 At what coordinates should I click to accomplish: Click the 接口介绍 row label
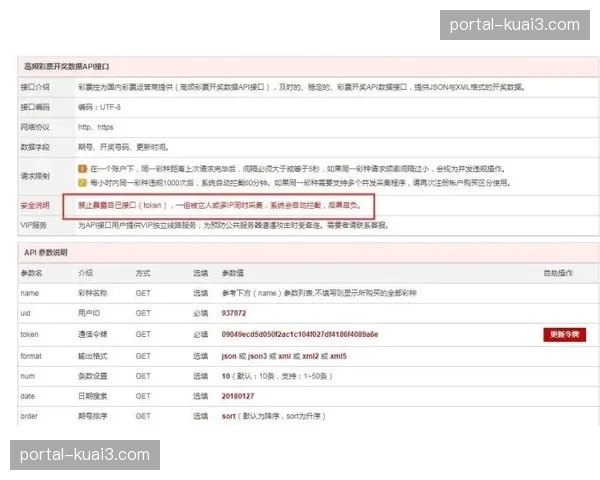pos(35,87)
